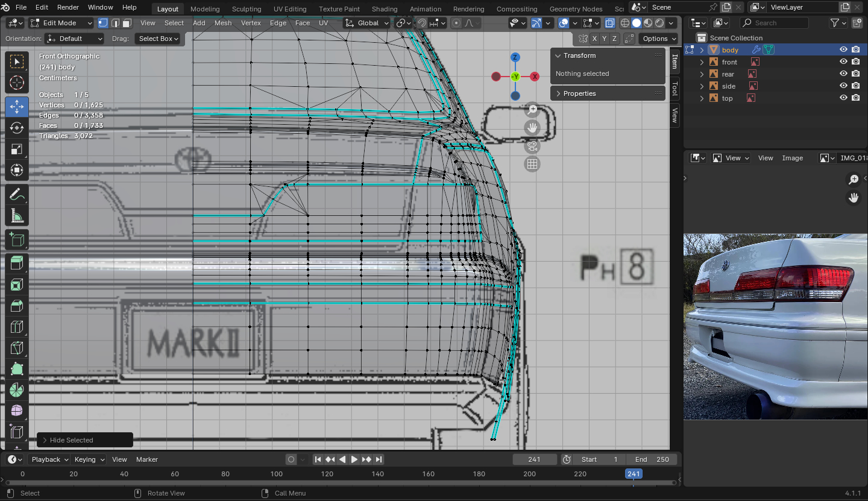Toggle visibility of the rear image
Viewport: 868px width, 501px height.
click(x=843, y=74)
